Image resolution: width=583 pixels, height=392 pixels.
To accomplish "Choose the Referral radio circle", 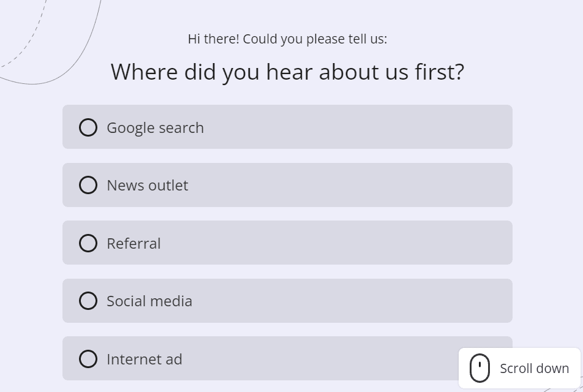I will (88, 243).
